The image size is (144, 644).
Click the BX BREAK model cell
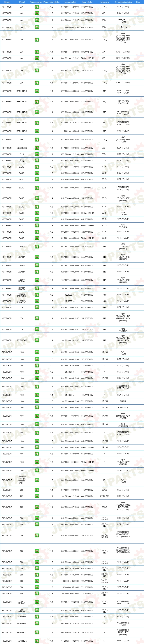22,148
